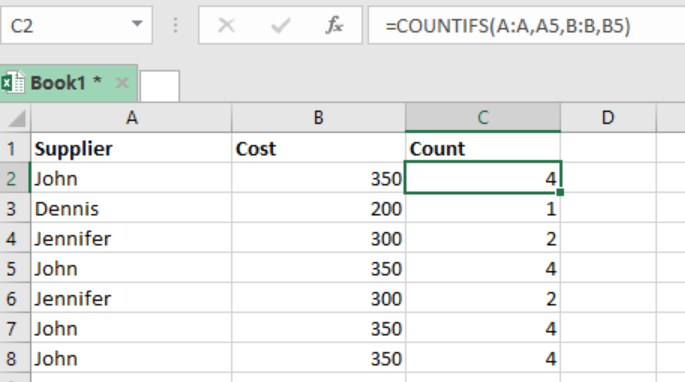The height and width of the screenshot is (382, 685).
Task: Click the Count header cell
Action: pyautogui.click(x=483, y=149)
